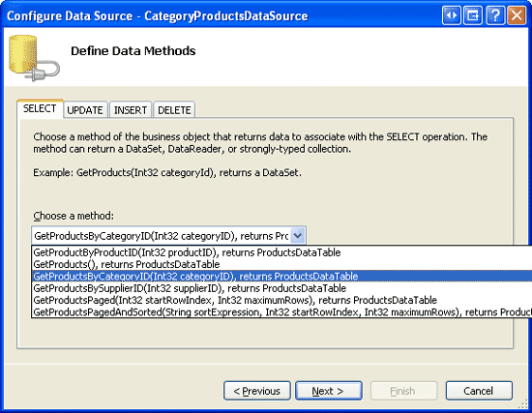The width and height of the screenshot is (532, 413).
Task: Switch to the INSERT tab
Action: [x=131, y=110]
